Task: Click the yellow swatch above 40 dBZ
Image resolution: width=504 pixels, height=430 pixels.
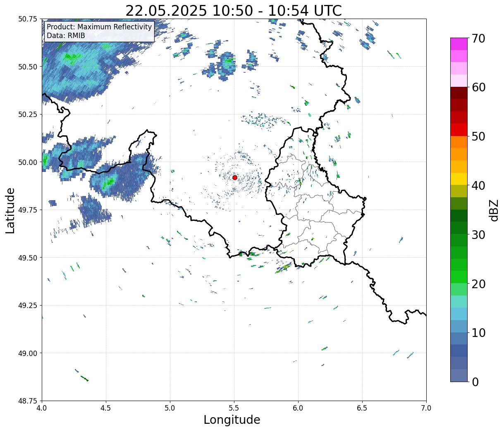Action: click(x=459, y=179)
